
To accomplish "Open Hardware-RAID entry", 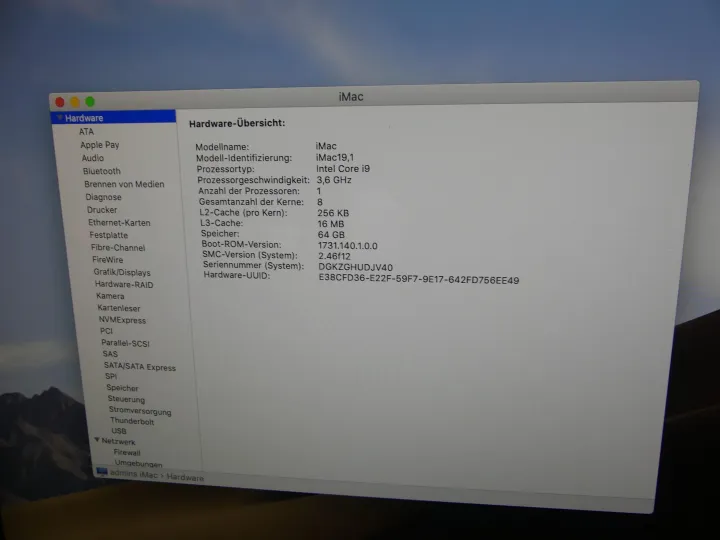I will (124, 285).
